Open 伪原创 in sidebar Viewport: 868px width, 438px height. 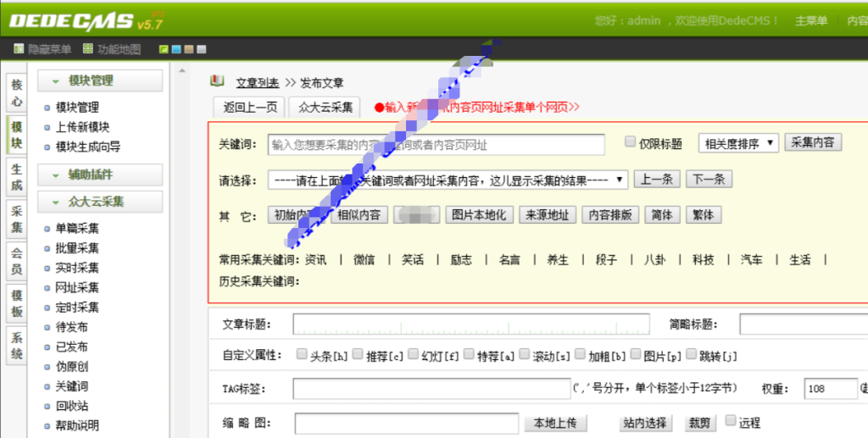click(x=71, y=367)
